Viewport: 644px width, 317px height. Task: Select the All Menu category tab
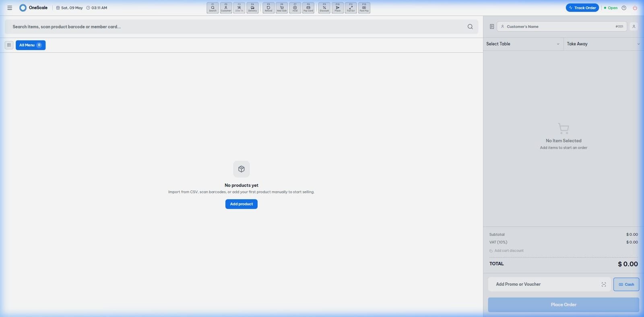pos(31,45)
